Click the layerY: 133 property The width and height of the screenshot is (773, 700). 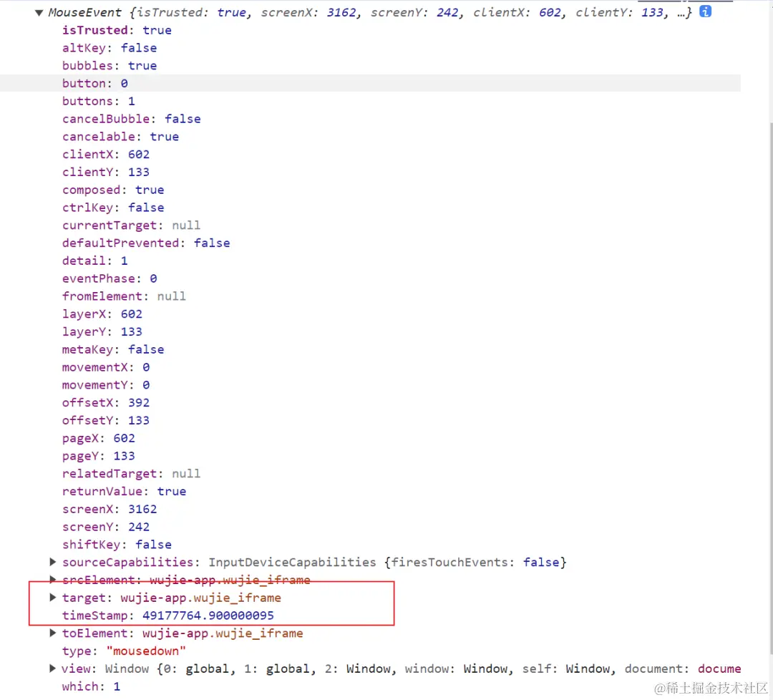click(102, 332)
